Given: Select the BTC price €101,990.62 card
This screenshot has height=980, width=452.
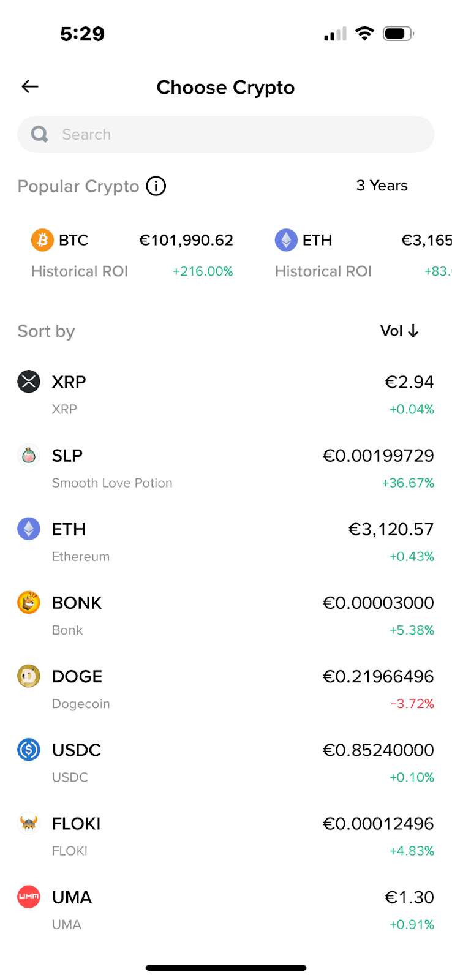Looking at the screenshot, I should tap(132, 255).
